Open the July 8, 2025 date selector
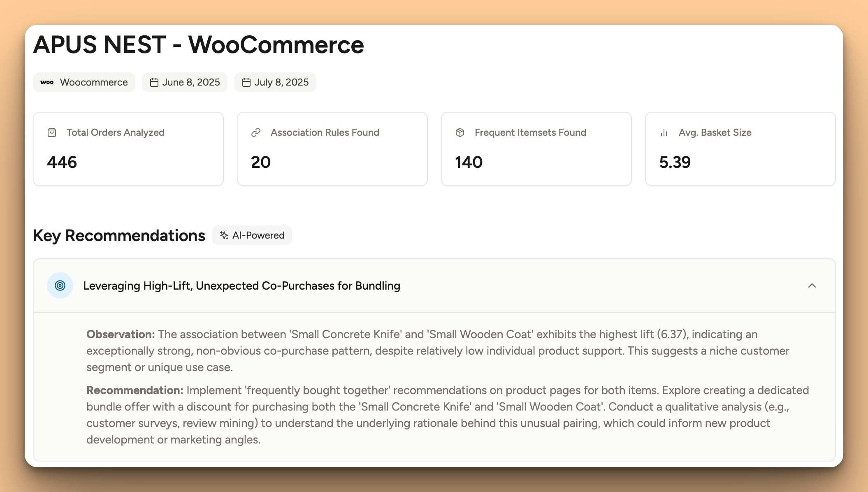Viewport: 868px width, 492px height. click(x=275, y=82)
